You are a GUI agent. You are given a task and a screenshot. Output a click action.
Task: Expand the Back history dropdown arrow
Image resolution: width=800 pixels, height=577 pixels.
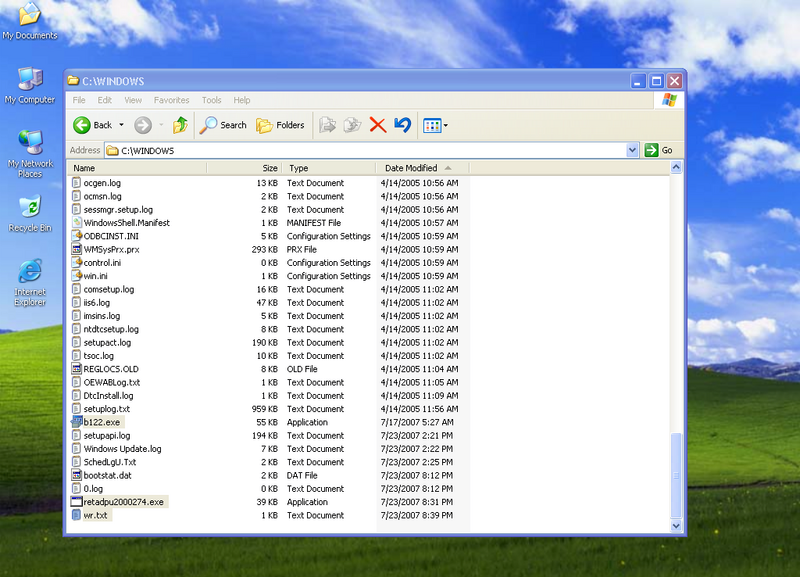pos(122,125)
